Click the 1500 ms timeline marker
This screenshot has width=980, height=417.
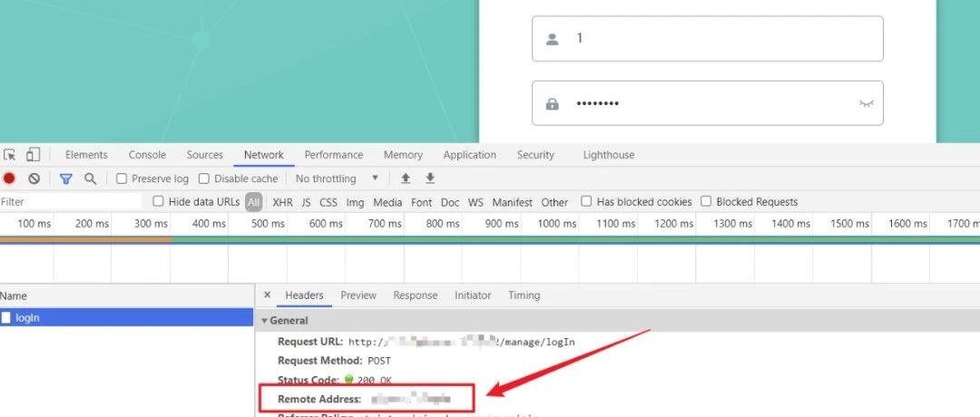point(849,224)
